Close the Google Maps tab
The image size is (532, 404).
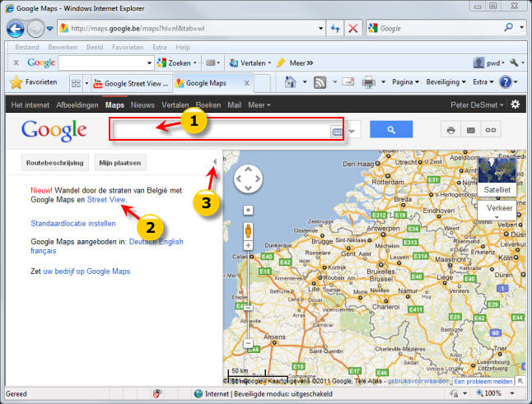point(247,83)
